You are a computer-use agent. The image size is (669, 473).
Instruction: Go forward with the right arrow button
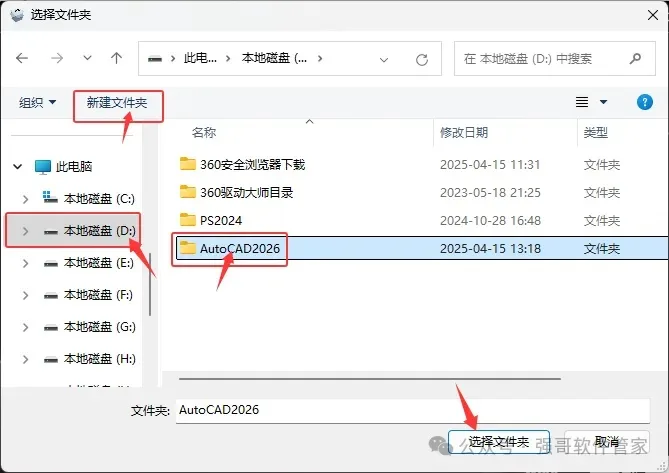[57, 58]
